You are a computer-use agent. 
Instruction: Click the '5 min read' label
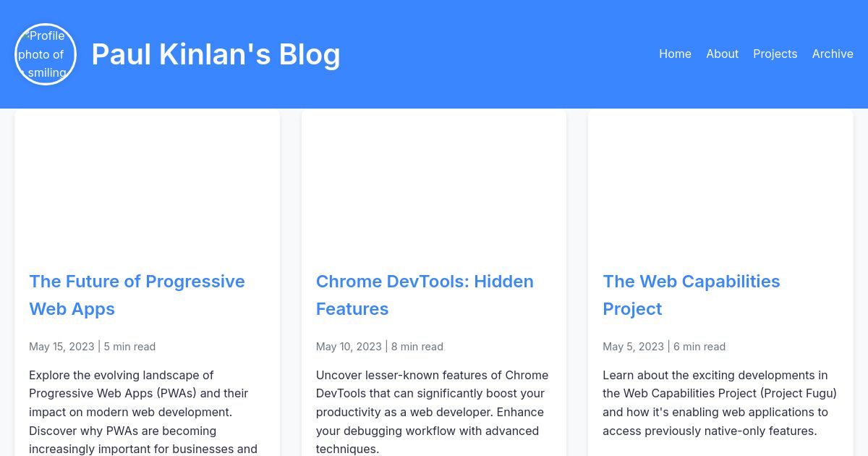pyautogui.click(x=129, y=346)
